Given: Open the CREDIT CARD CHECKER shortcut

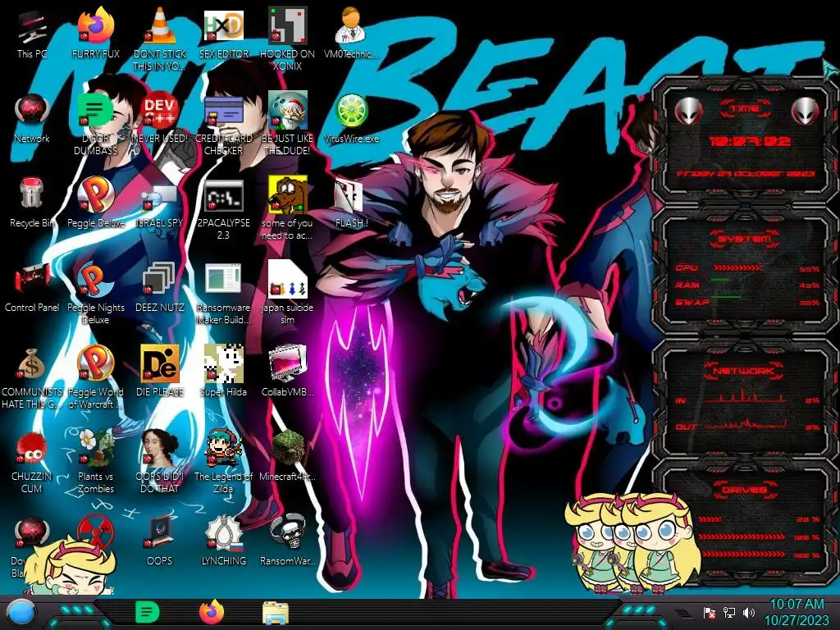Looking at the screenshot, I should 223,111.
